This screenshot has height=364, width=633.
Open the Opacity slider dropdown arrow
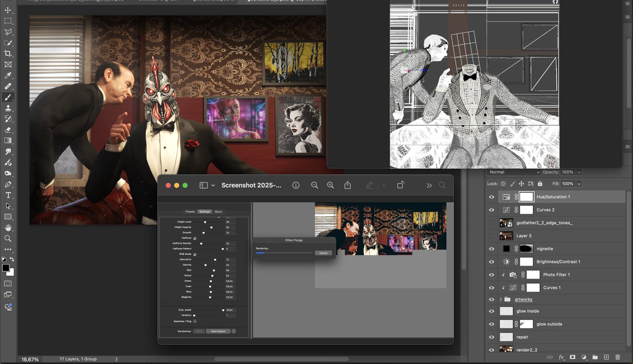click(x=579, y=172)
